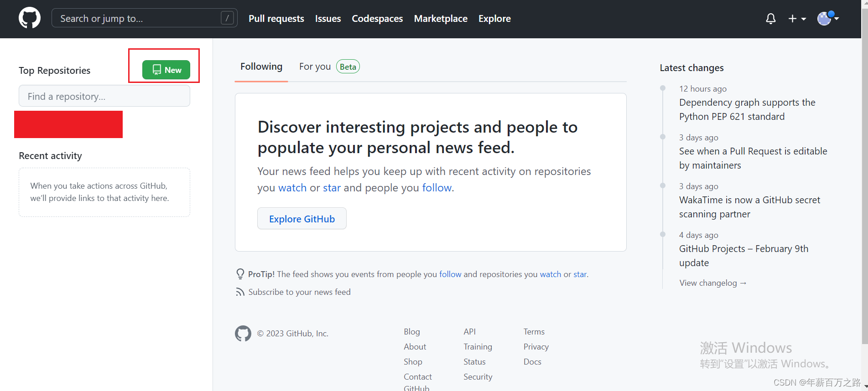Open Pull Request editable by maintainers entry
The image size is (868, 391).
click(753, 158)
